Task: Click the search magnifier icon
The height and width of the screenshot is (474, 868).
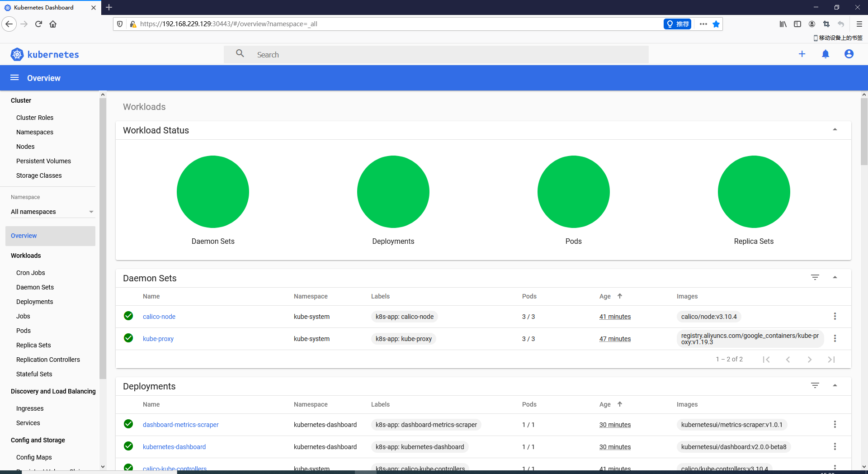Action: [240, 54]
